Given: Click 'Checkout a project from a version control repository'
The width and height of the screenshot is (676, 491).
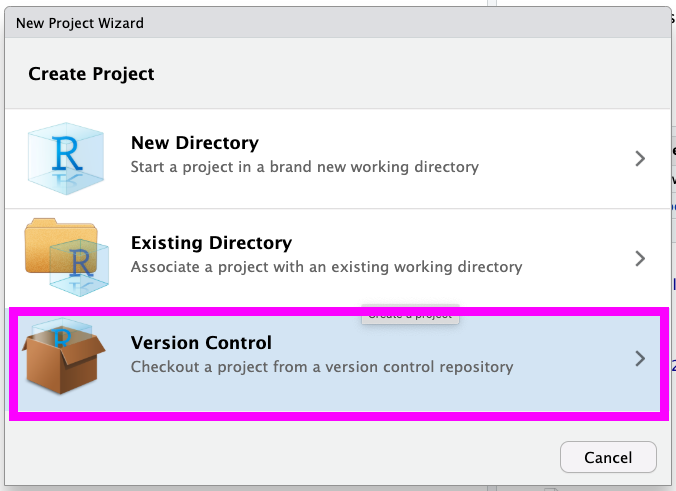Looking at the screenshot, I should [x=321, y=367].
